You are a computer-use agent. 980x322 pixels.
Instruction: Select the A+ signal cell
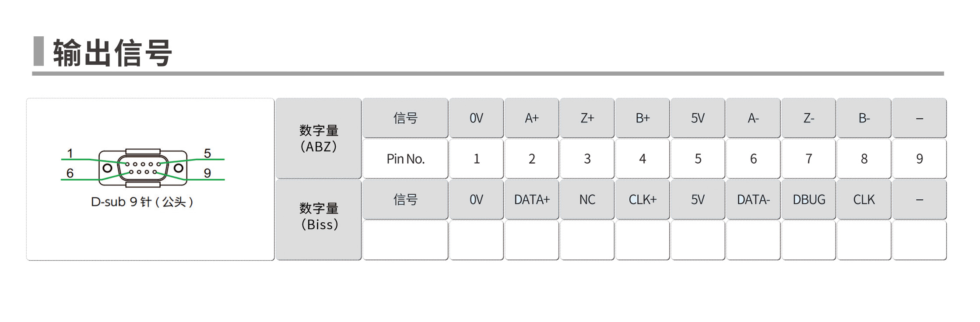point(531,118)
